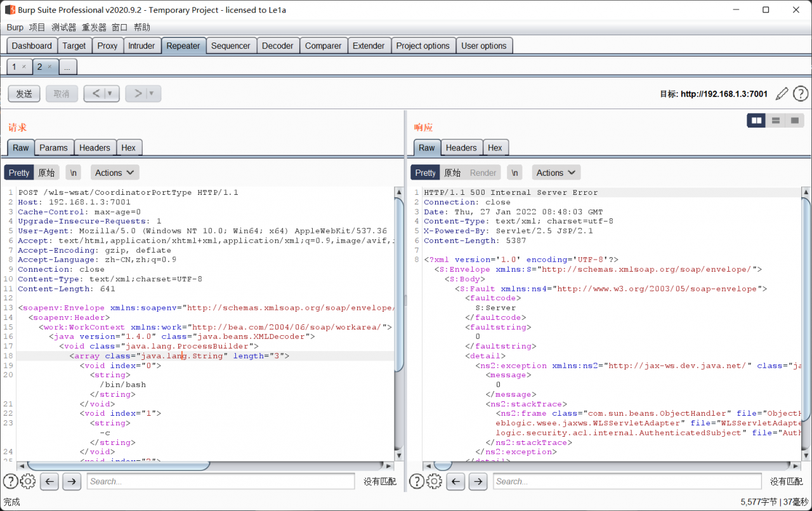
Task: Click response pane horizontal scrollbar
Action: 443,465
